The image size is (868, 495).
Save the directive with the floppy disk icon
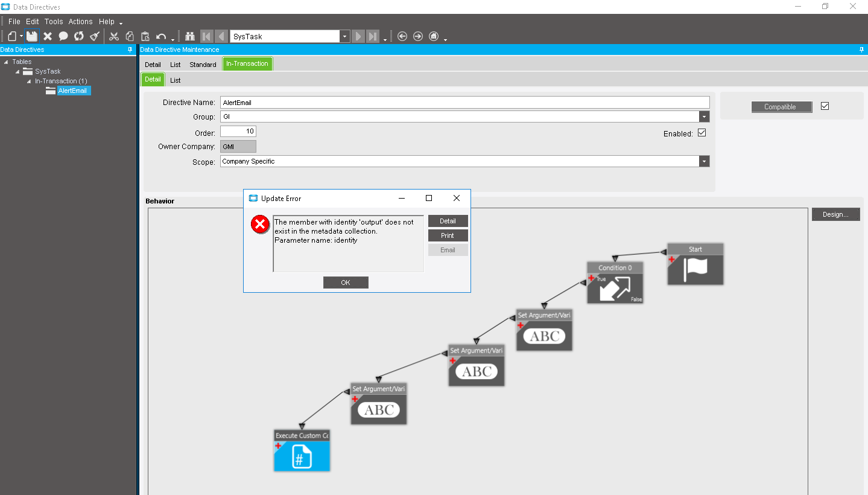32,36
